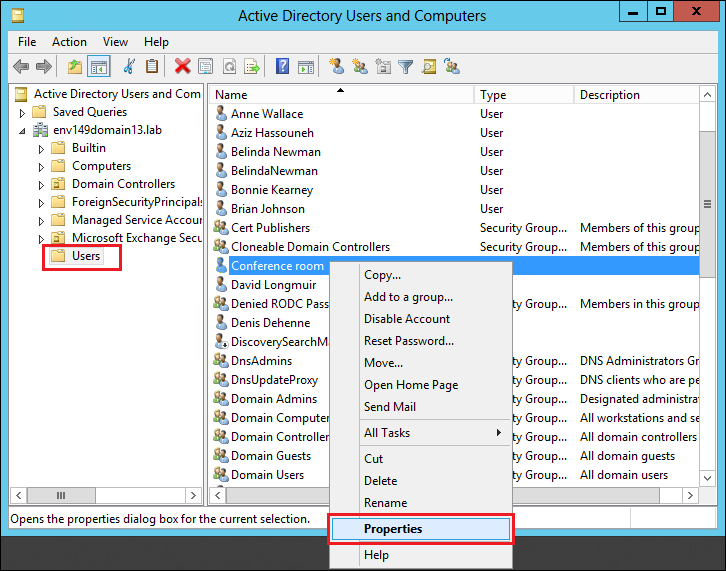
Task: Expand the Computers container
Action: pos(41,167)
